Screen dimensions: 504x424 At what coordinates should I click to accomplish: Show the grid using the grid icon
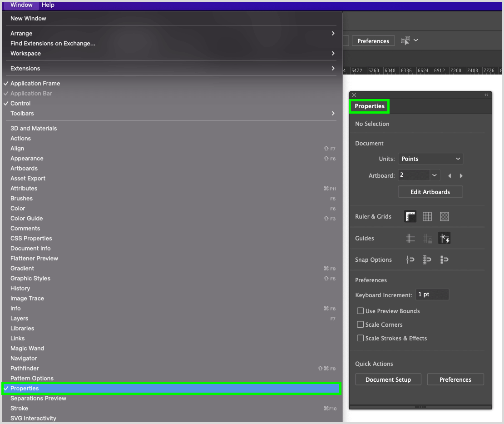coord(427,217)
